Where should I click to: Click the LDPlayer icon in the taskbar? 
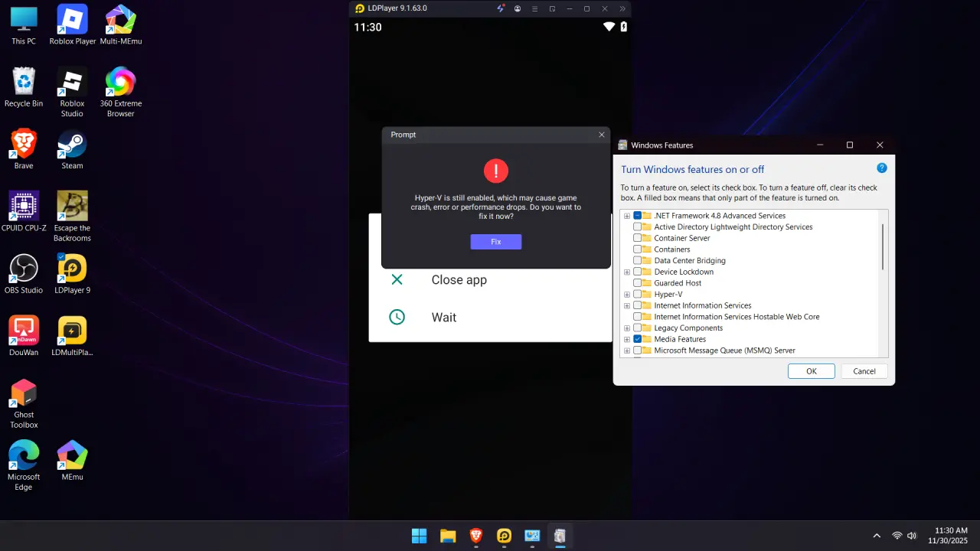(x=504, y=536)
